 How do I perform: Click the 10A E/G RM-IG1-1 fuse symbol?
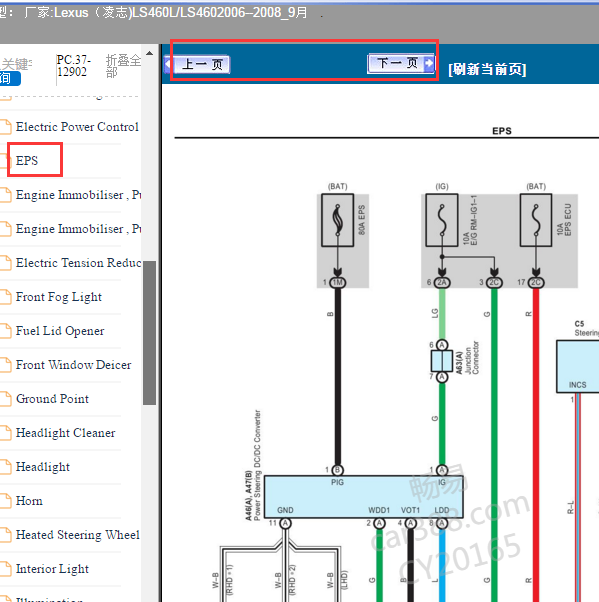(x=442, y=220)
